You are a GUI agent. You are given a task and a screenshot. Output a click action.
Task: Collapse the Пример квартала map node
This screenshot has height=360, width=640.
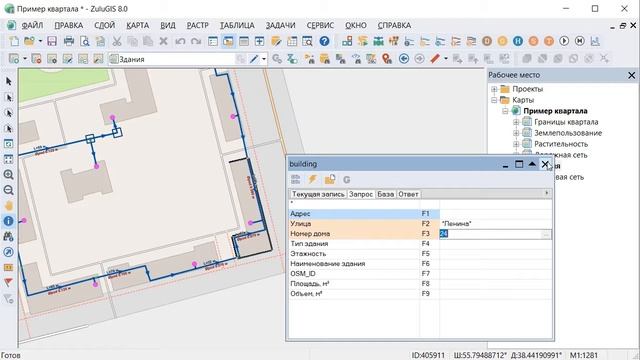click(x=505, y=111)
